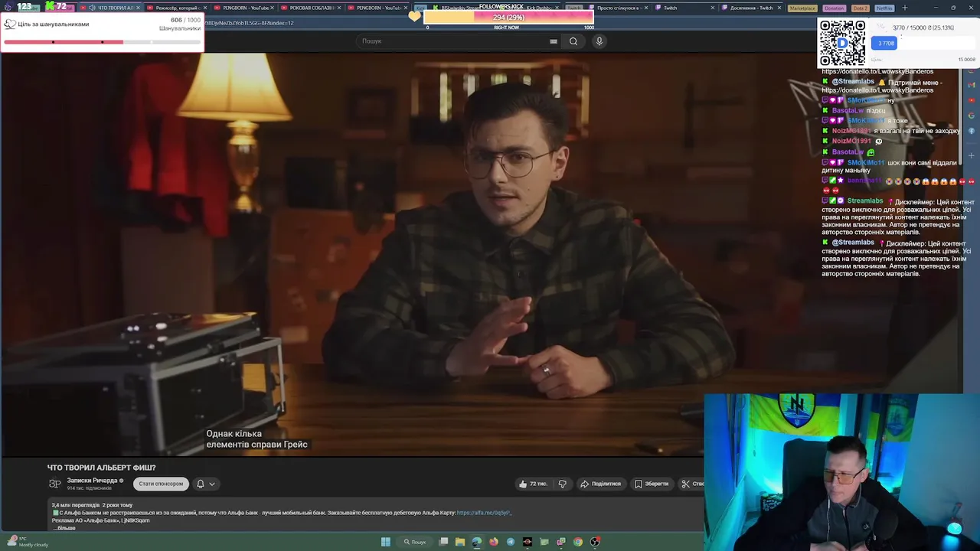Click the donatello.to link under @Streamlabs
The height and width of the screenshot is (551, 980).
tap(877, 90)
